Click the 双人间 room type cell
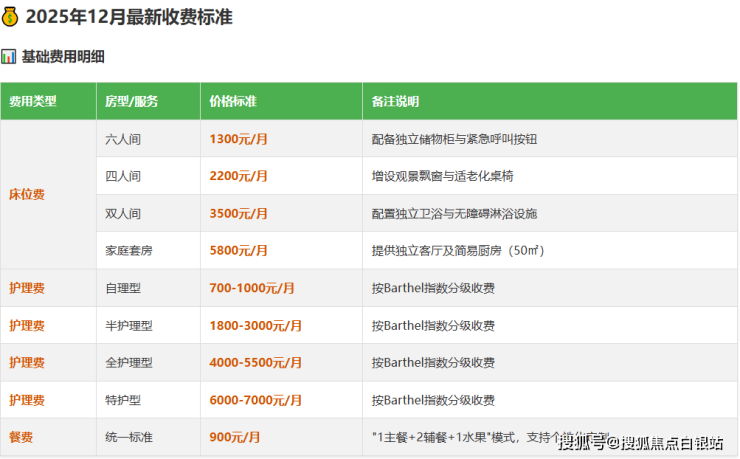The width and height of the screenshot is (740, 459). [123, 213]
